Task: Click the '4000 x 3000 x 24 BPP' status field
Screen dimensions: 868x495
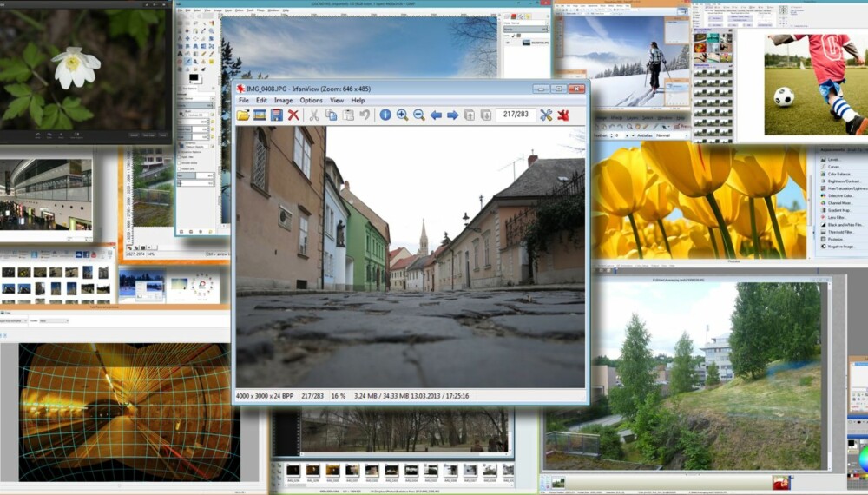Action: 265,396
